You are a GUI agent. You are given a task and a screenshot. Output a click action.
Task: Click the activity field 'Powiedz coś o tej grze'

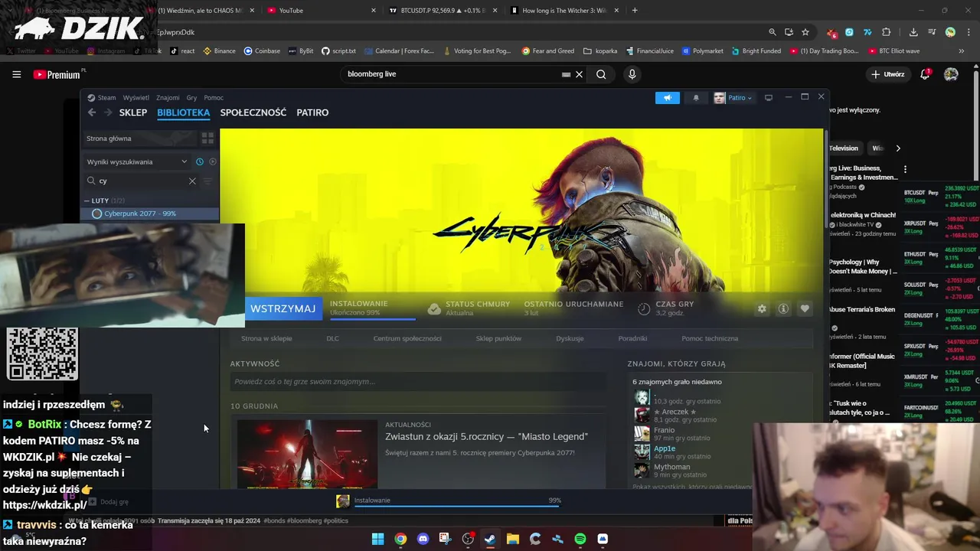click(x=418, y=381)
